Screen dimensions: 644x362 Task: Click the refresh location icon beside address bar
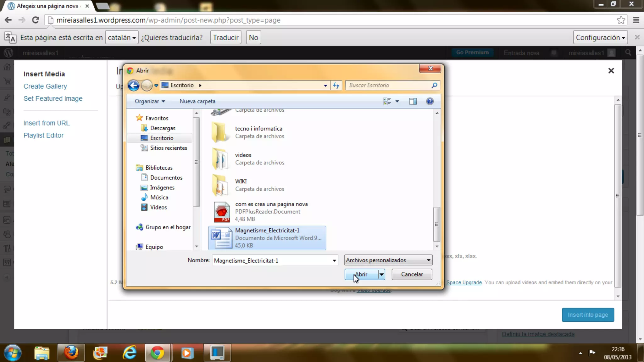click(x=336, y=85)
